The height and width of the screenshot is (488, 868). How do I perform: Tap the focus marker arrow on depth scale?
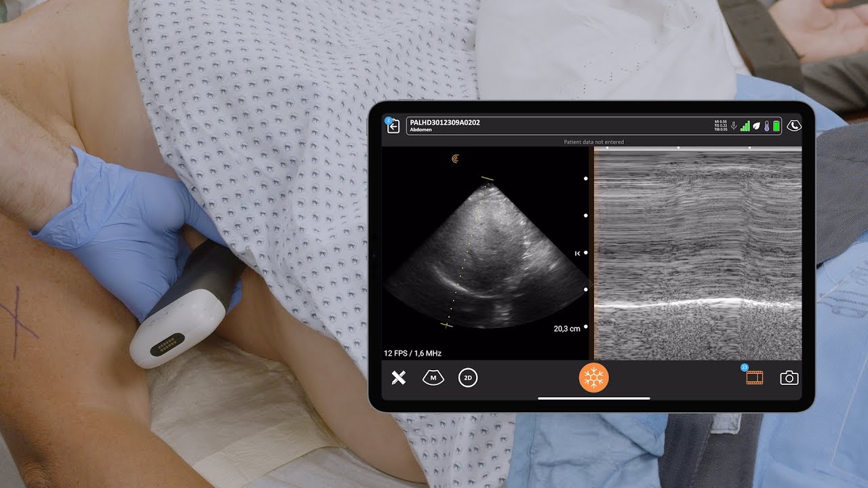pos(577,253)
